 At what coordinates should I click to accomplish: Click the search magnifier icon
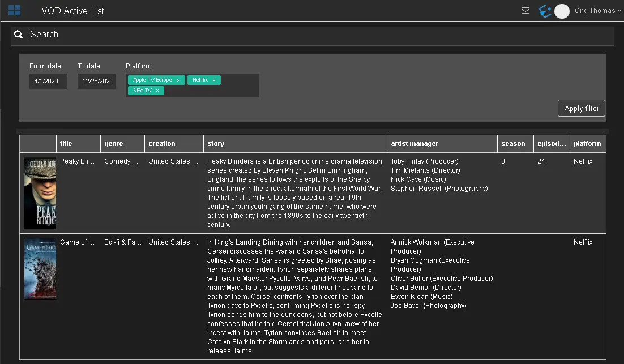tap(19, 35)
